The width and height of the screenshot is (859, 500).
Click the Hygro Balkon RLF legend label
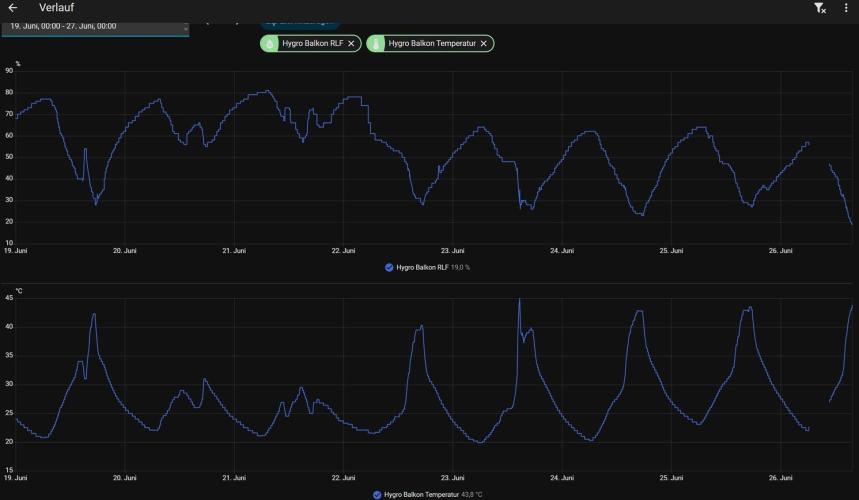(422, 267)
